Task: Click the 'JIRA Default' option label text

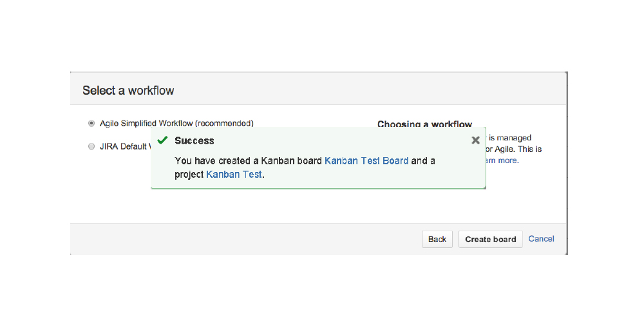Action: 124,146
